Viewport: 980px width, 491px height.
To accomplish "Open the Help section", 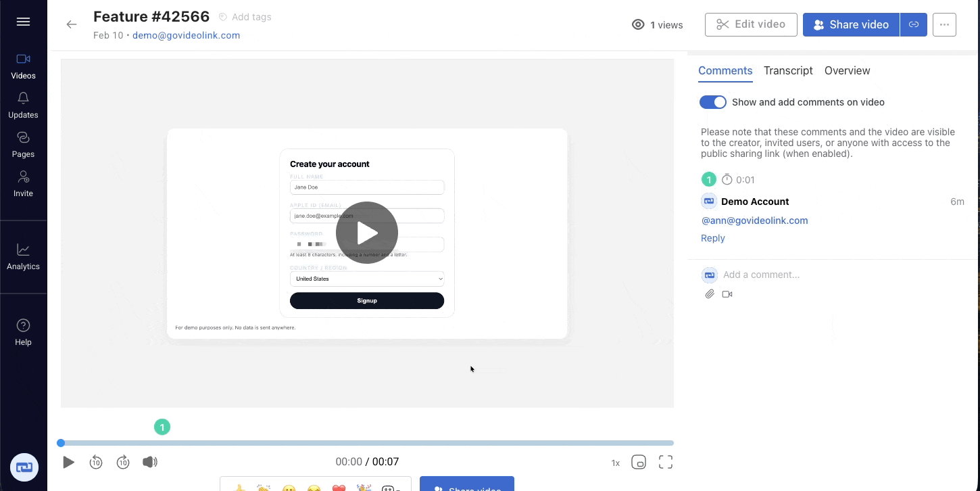I will 23,332.
